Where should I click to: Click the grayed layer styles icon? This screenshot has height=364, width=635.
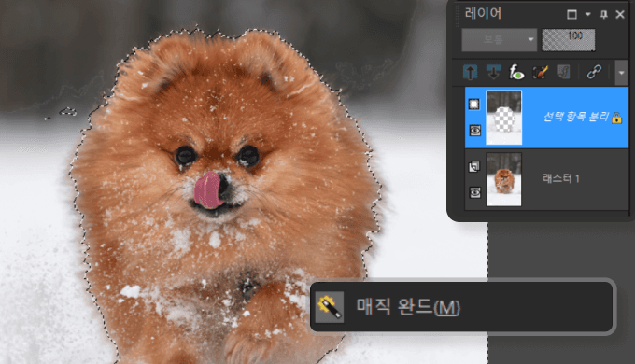563,72
